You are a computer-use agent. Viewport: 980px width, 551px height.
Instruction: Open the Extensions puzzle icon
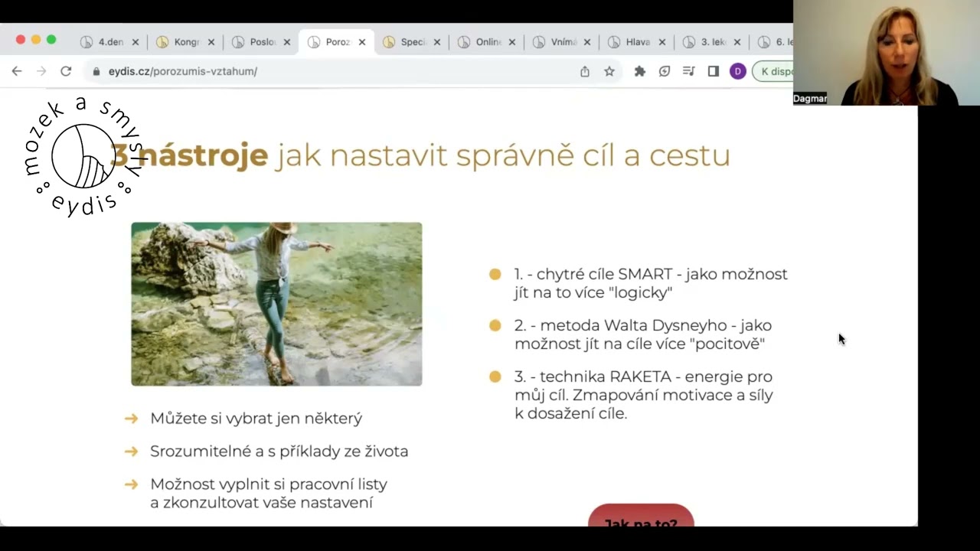tap(640, 71)
